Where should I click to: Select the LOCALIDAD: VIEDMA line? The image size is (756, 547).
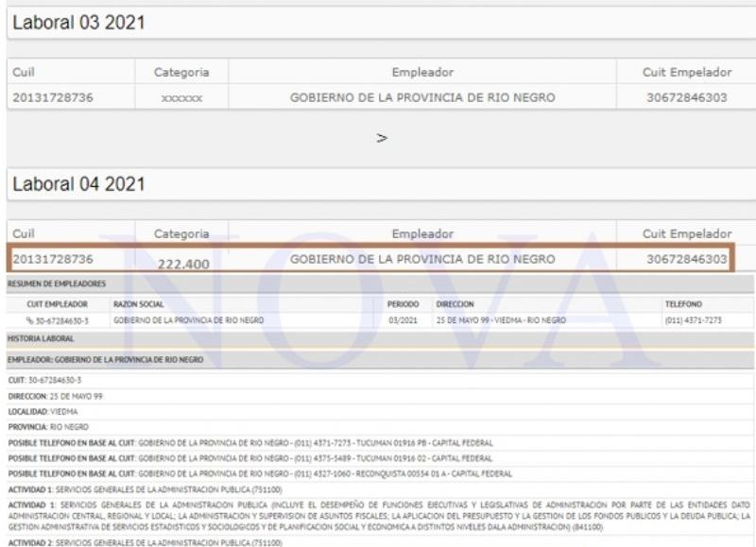pos(43,412)
